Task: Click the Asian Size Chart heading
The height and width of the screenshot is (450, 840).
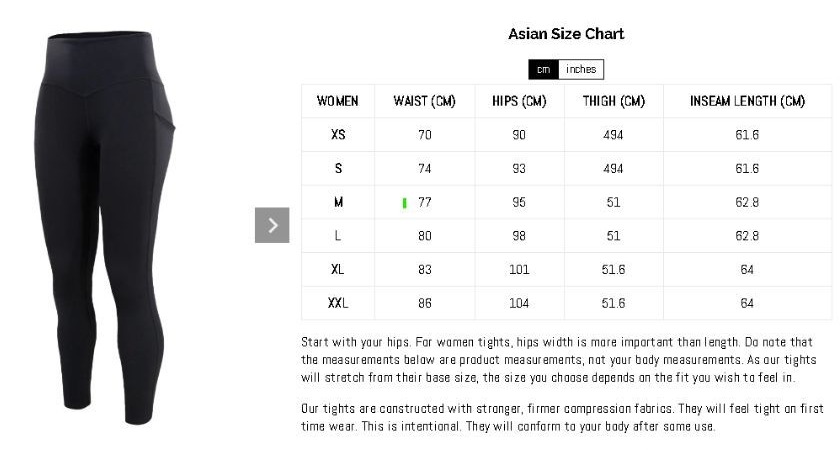Action: (x=566, y=34)
